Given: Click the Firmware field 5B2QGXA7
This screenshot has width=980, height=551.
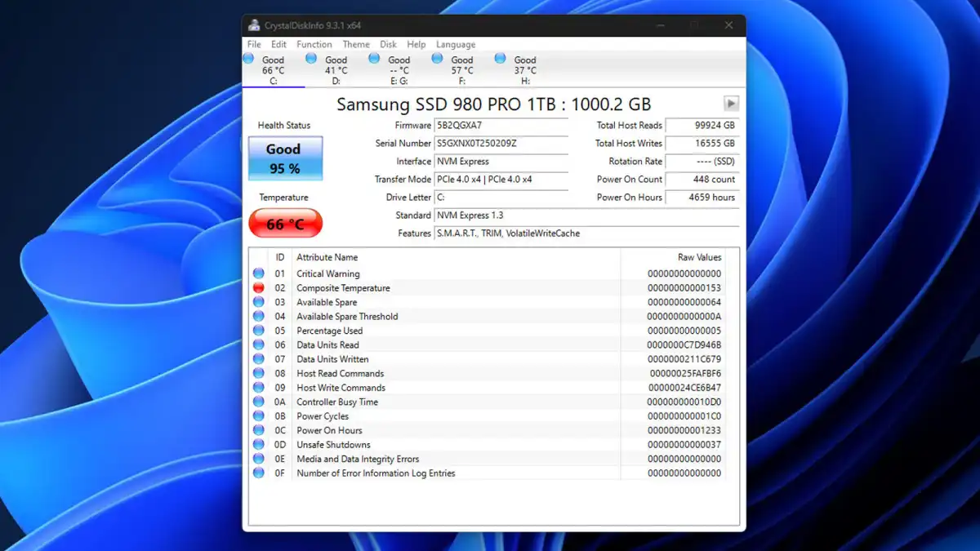Looking at the screenshot, I should coord(501,126).
